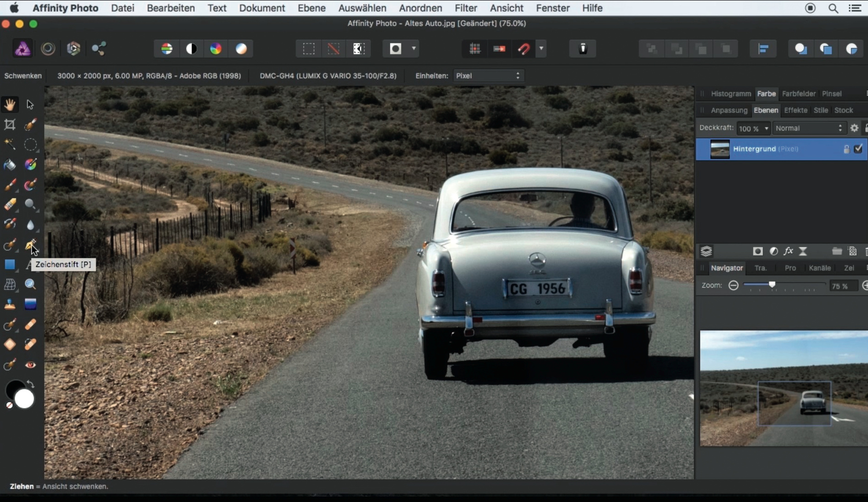The width and height of the screenshot is (868, 502).
Task: Add a layer effects fx icon
Action: (788, 251)
